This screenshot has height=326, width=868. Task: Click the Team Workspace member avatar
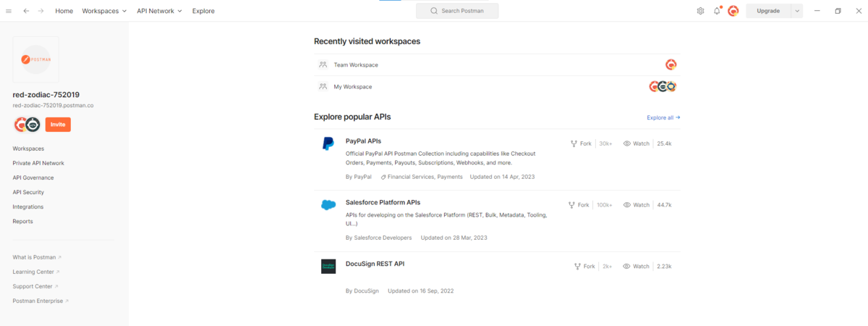pyautogui.click(x=671, y=64)
